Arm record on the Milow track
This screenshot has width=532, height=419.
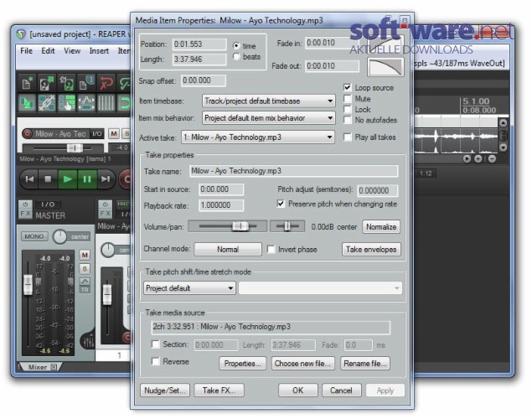pos(27,134)
